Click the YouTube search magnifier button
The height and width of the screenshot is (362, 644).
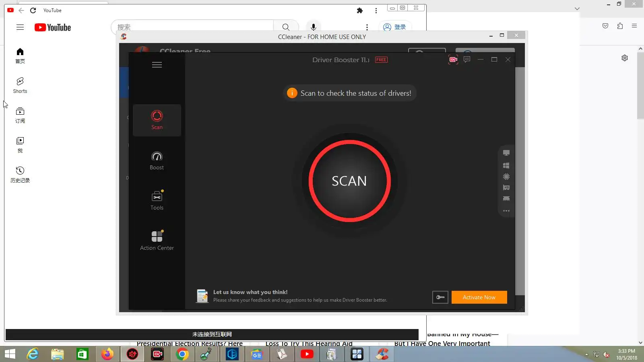286,27
